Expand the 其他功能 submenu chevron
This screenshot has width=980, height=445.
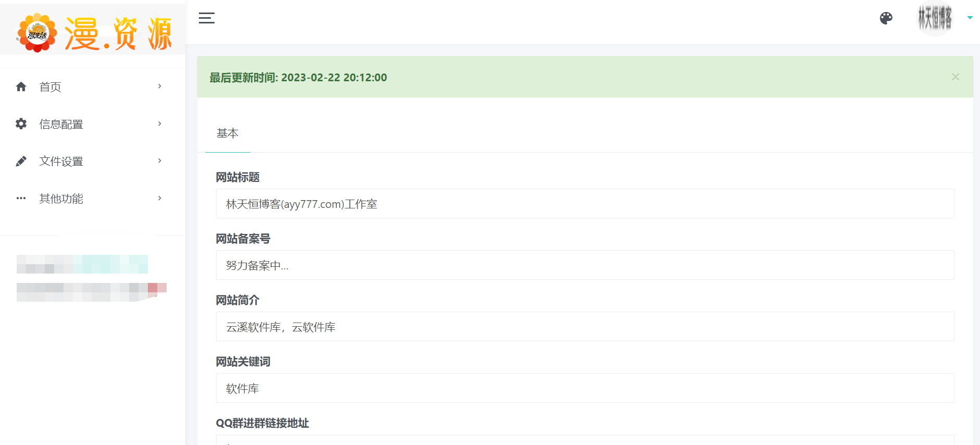coord(159,199)
